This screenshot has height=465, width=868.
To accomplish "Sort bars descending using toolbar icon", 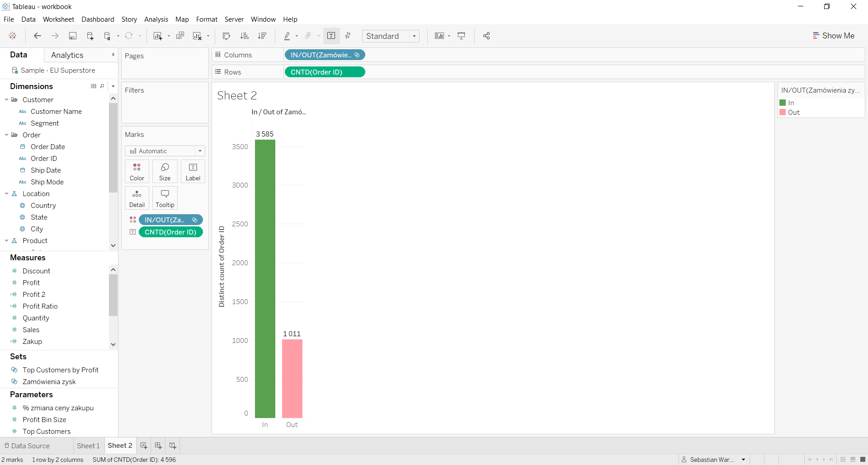I will 262,36.
